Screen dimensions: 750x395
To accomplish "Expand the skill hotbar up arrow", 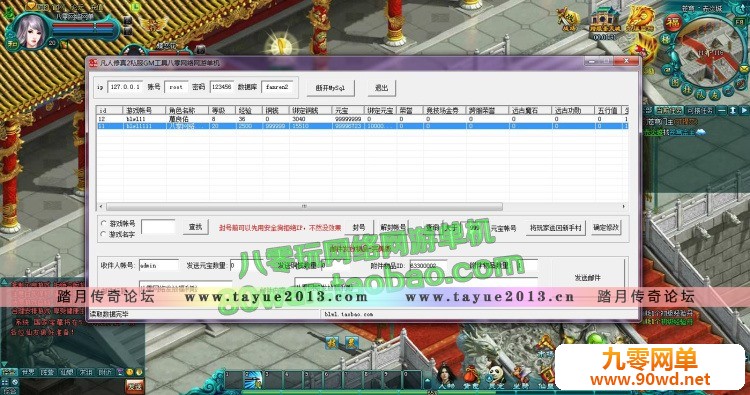I will pyautogui.click(x=428, y=381).
